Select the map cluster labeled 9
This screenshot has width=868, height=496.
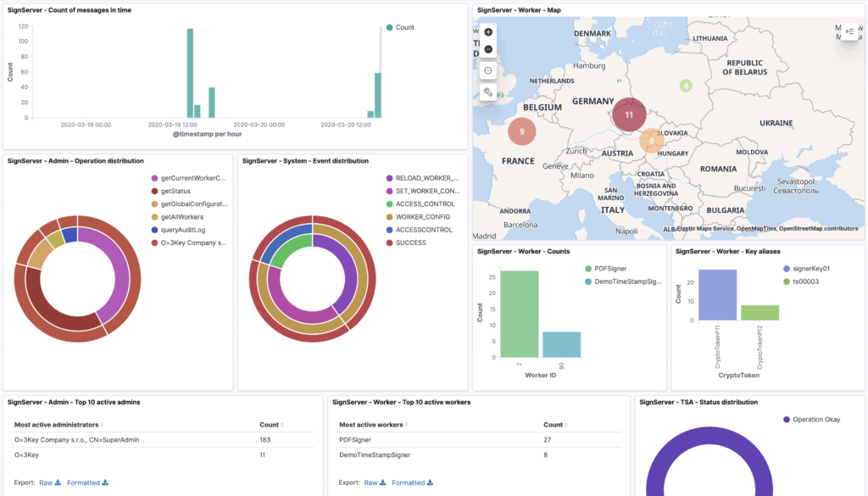click(x=521, y=131)
